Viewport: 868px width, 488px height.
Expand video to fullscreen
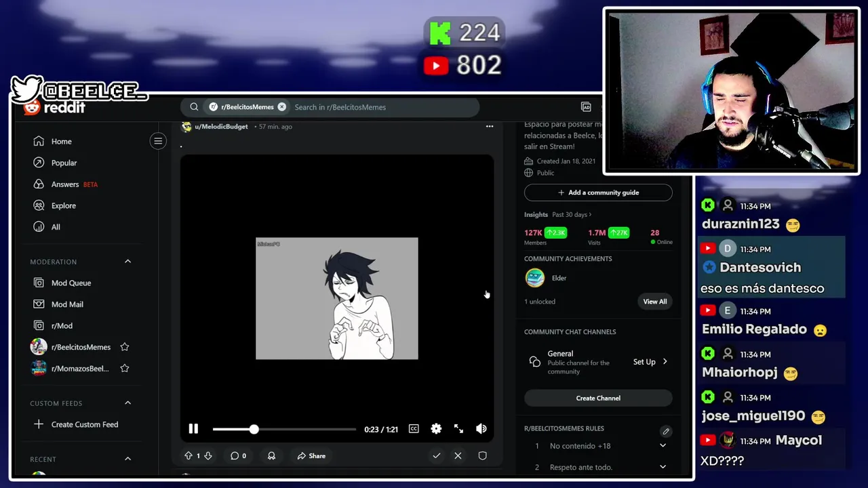click(x=458, y=429)
